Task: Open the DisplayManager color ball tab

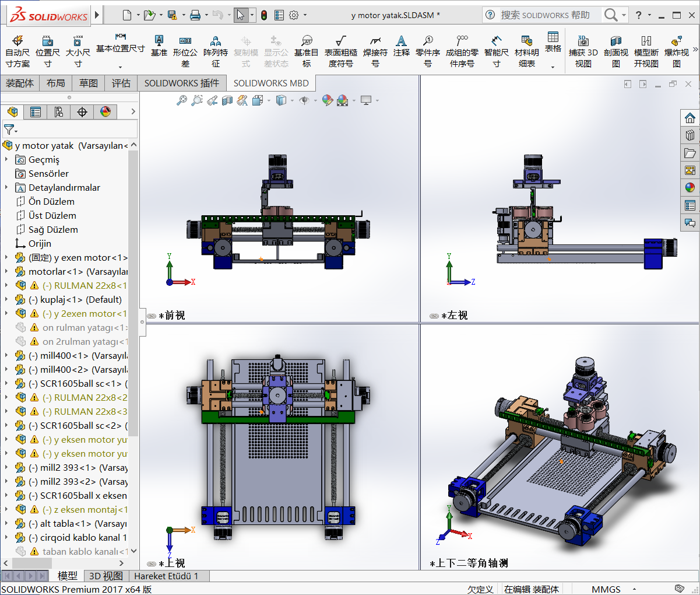Action: click(105, 112)
